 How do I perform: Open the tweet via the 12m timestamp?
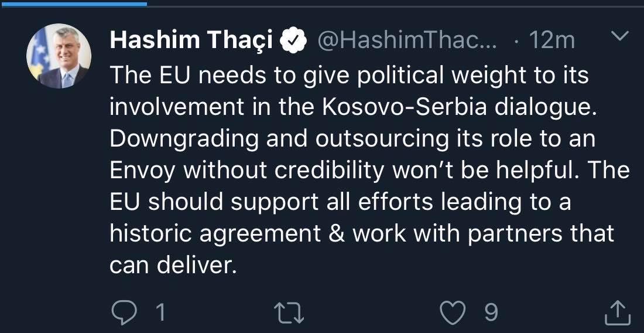pos(552,41)
